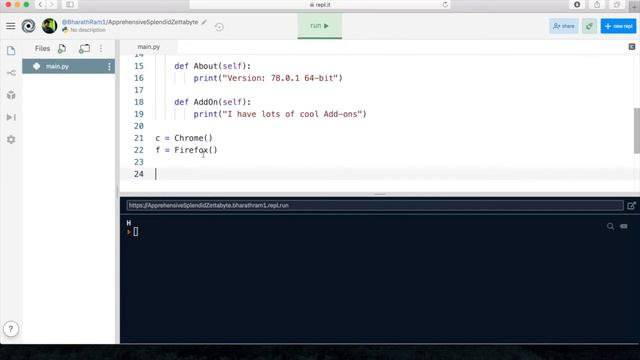Image resolution: width=640 pixels, height=360 pixels.
Task: Open the version history icon
Action: tap(219, 27)
